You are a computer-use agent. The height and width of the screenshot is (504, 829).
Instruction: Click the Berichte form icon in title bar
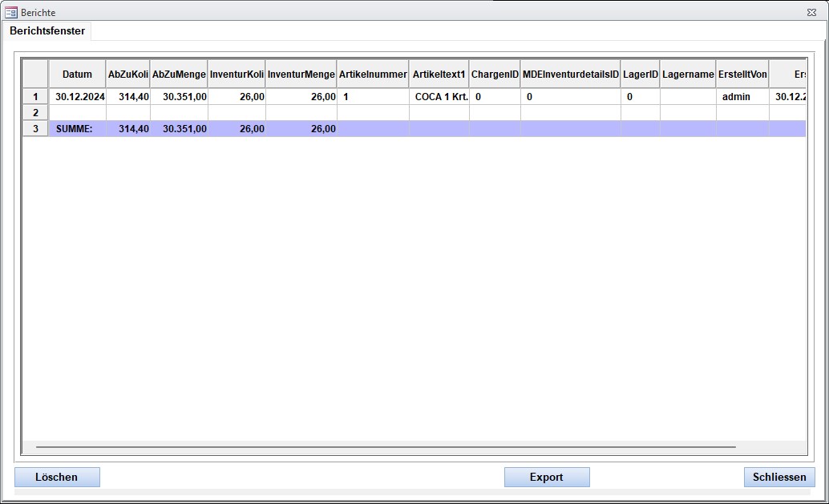coord(11,13)
